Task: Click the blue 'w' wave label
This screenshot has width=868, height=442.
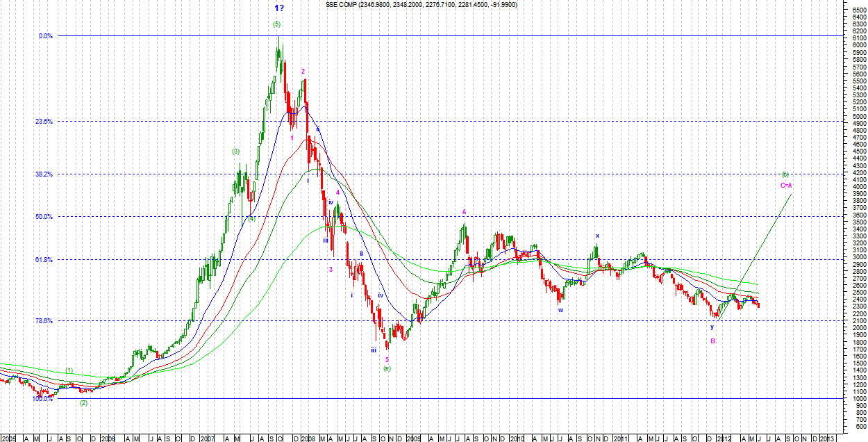Action: tap(560, 310)
